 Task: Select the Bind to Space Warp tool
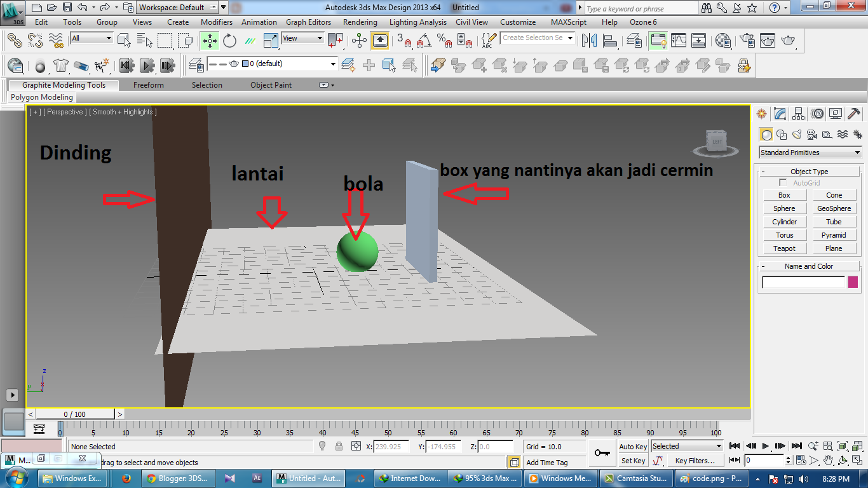[55, 40]
